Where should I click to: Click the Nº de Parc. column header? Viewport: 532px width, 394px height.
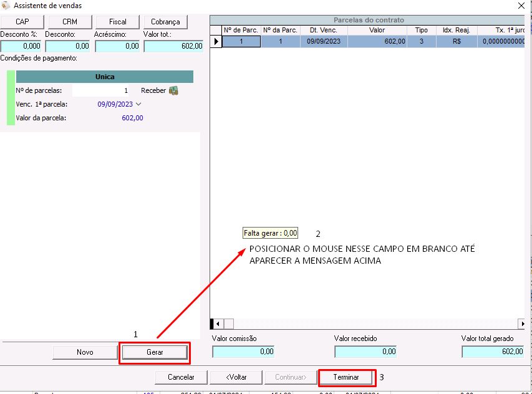pyautogui.click(x=241, y=30)
